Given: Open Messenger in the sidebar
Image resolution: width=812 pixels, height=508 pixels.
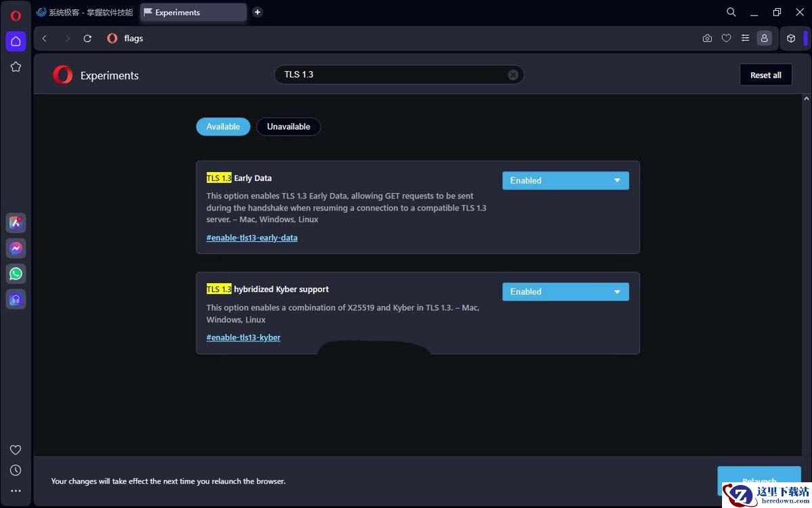Looking at the screenshot, I should point(16,249).
